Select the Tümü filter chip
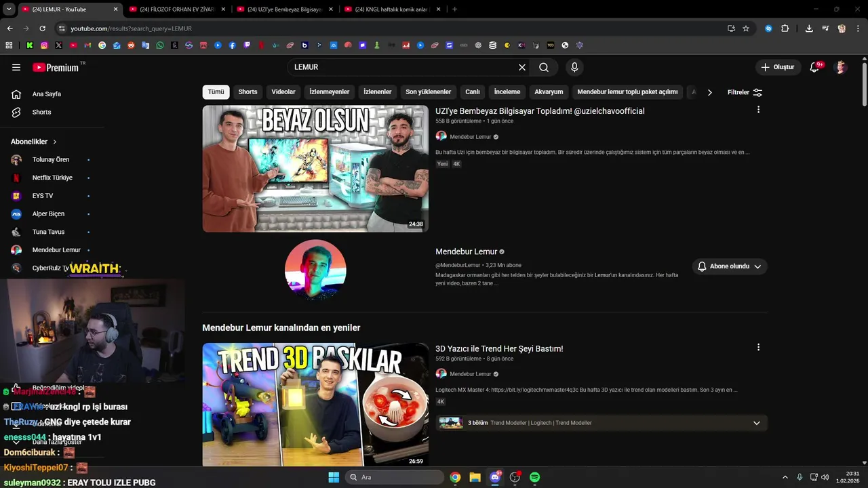This screenshot has height=488, width=868. click(216, 92)
